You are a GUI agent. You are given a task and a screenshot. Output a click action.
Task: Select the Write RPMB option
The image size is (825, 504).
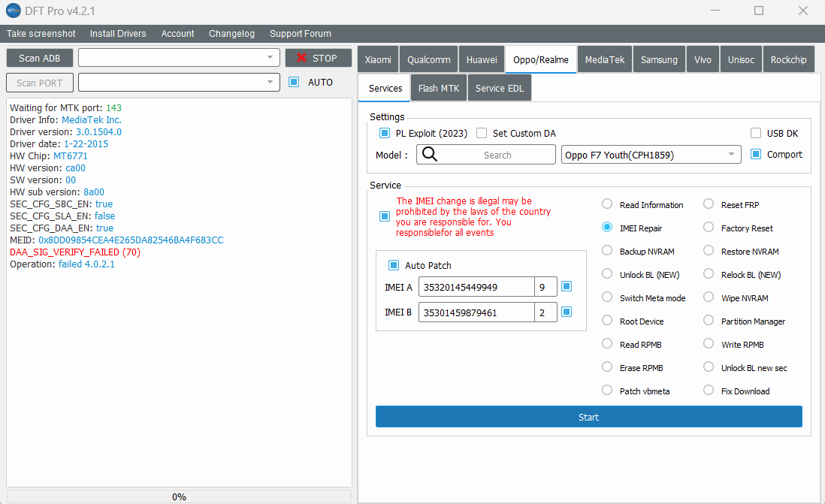(x=709, y=343)
